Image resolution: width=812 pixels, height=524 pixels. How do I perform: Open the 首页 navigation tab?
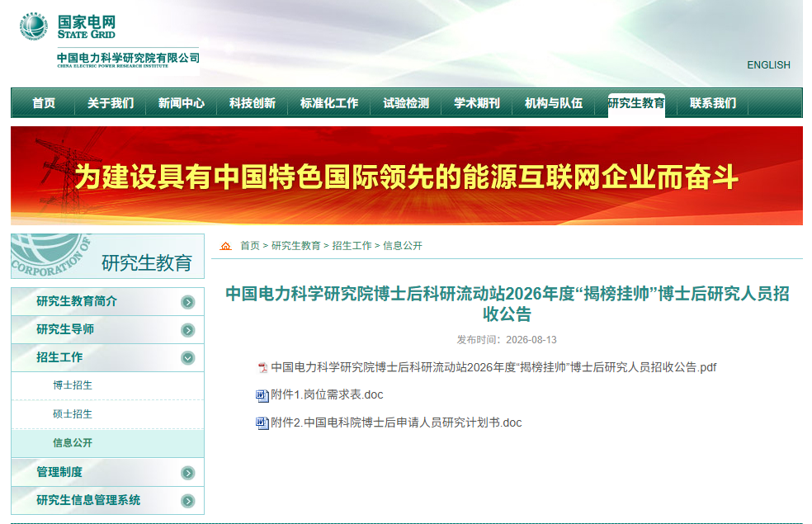click(44, 103)
